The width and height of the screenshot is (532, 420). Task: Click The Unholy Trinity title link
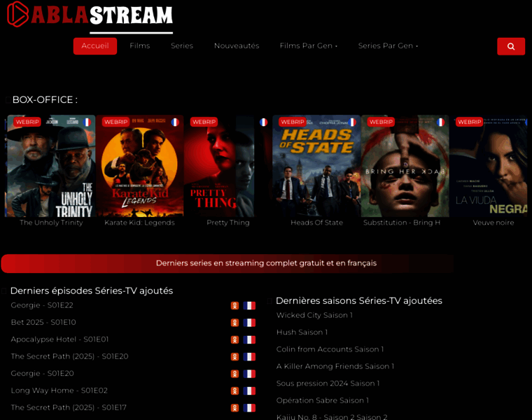tap(51, 223)
